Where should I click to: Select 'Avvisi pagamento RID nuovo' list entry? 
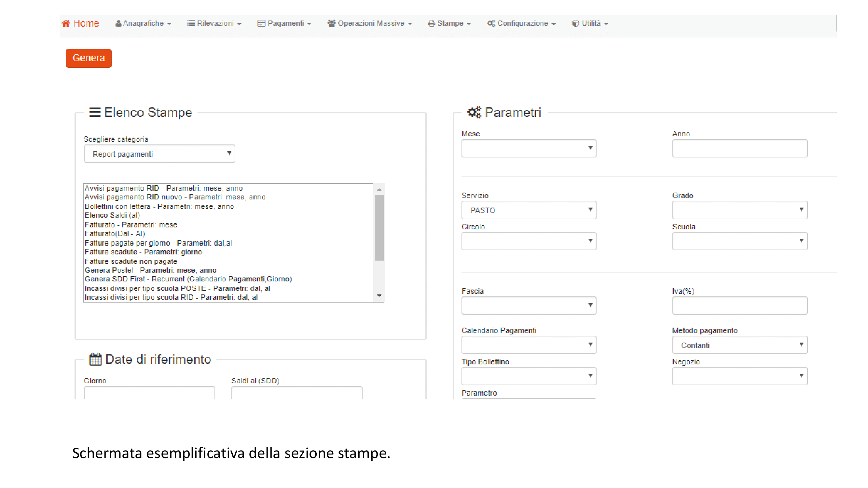(x=175, y=197)
